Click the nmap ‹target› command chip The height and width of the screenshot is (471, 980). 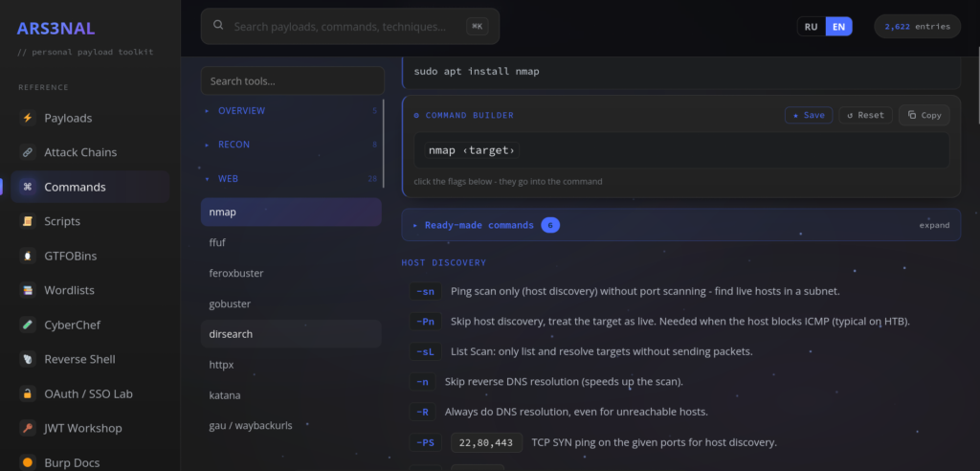coord(471,150)
